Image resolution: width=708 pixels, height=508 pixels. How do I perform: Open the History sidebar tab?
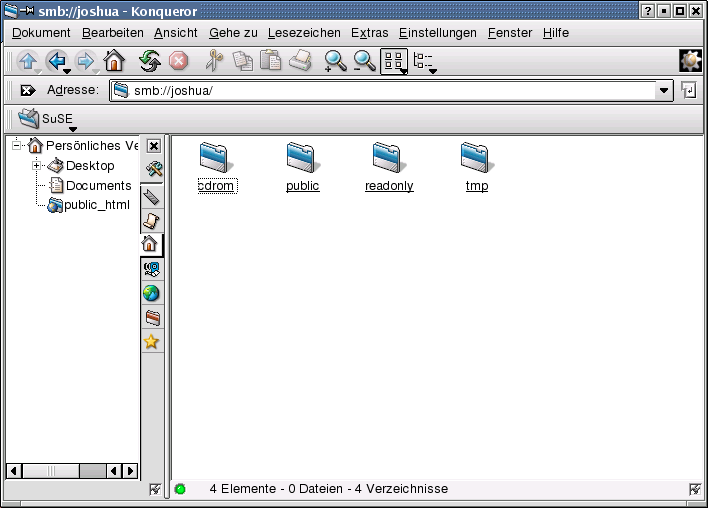[x=151, y=220]
